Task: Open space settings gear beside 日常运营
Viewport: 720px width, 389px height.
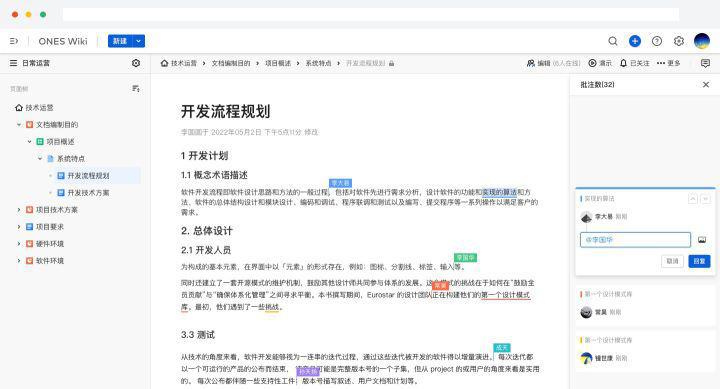Action: pyautogui.click(x=136, y=63)
